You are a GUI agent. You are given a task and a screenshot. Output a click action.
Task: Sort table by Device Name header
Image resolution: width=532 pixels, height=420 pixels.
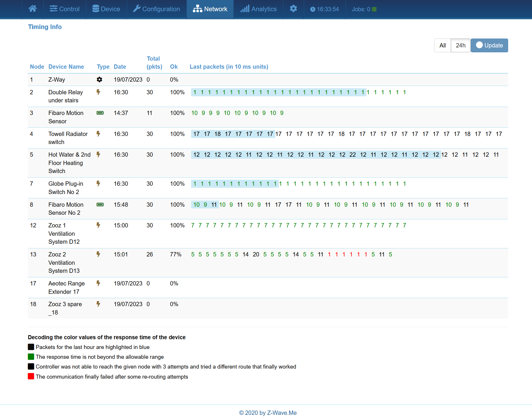pyautogui.click(x=66, y=67)
